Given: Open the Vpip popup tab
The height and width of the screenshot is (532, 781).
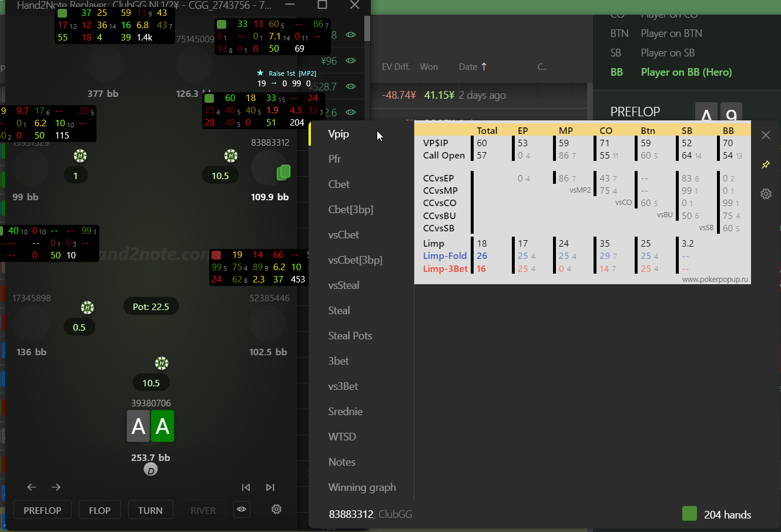Looking at the screenshot, I should (338, 134).
